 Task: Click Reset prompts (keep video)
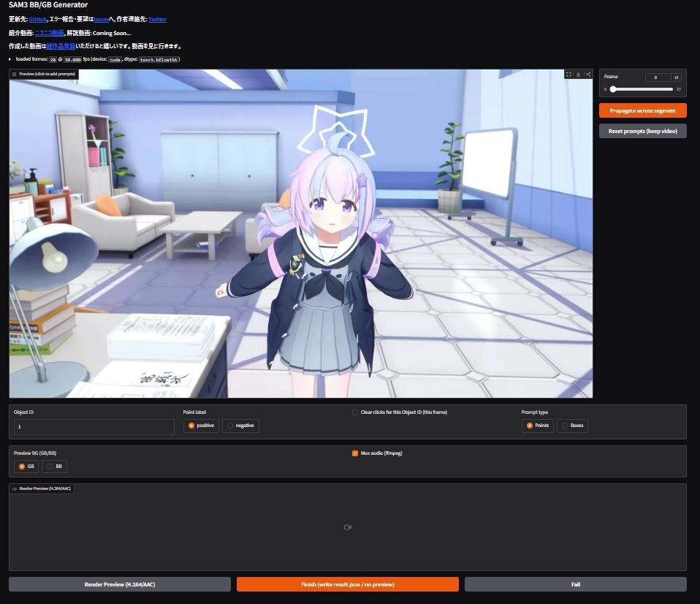tap(642, 131)
